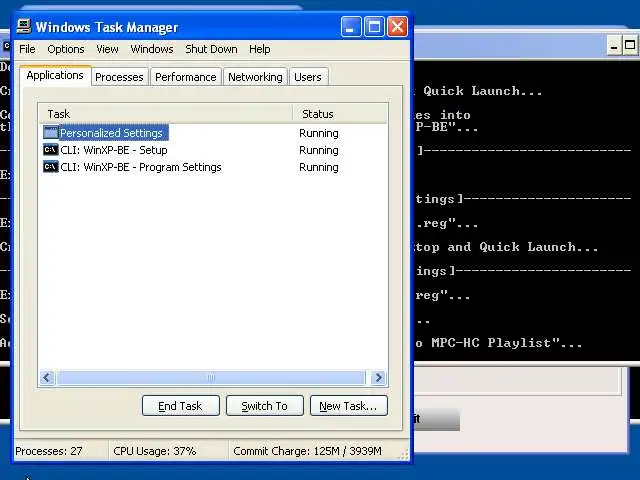The height and width of the screenshot is (480, 640).
Task: Click Running status of Program Settings task
Action: 319,167
